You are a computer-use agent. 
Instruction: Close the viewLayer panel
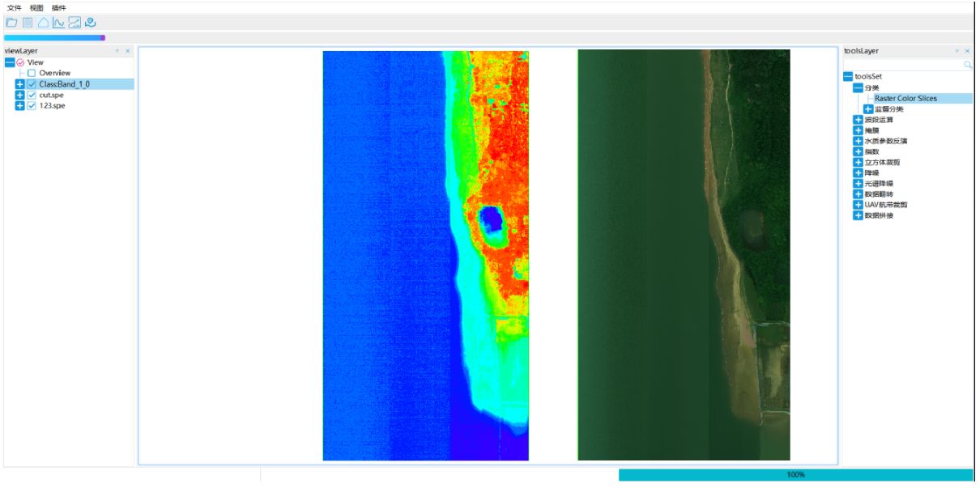[x=127, y=51]
